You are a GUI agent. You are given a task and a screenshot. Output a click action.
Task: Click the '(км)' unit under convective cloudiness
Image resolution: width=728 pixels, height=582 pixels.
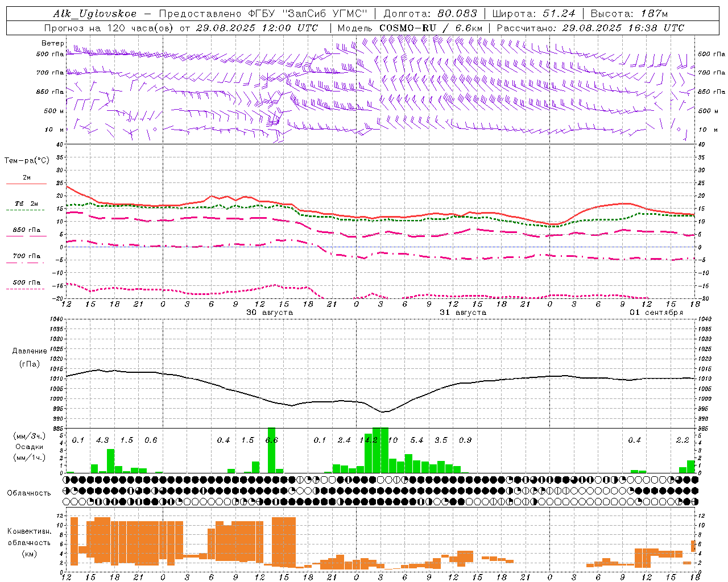[29, 554]
